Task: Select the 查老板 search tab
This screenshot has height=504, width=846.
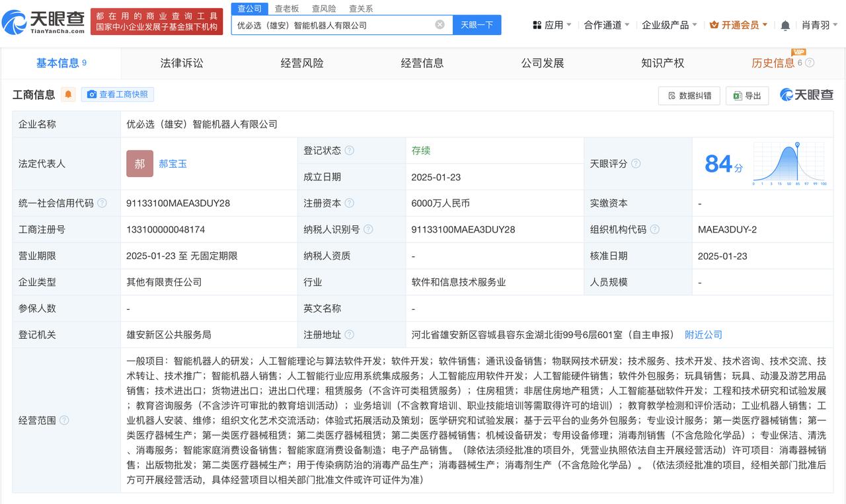Action: tap(287, 9)
